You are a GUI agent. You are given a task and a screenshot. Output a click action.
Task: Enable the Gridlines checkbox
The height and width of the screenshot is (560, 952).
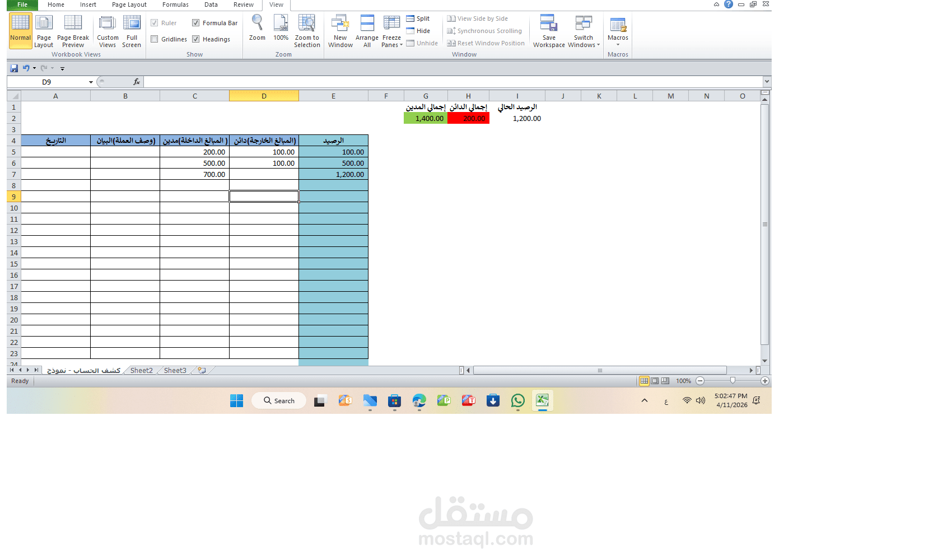point(155,39)
